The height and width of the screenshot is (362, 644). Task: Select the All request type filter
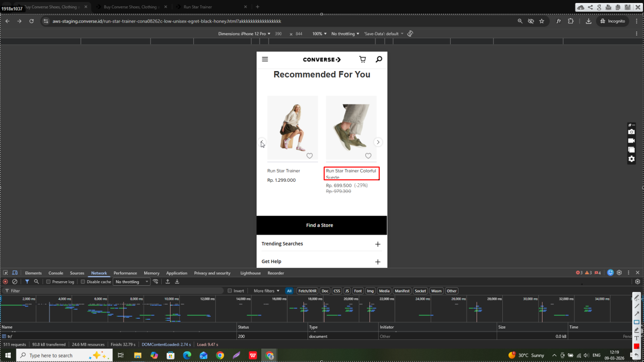point(290,291)
